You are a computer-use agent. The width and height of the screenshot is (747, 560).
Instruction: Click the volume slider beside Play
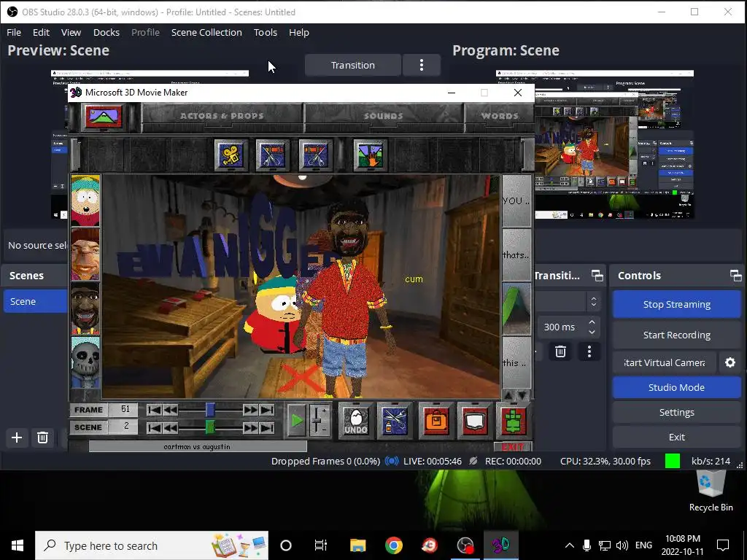click(x=320, y=421)
